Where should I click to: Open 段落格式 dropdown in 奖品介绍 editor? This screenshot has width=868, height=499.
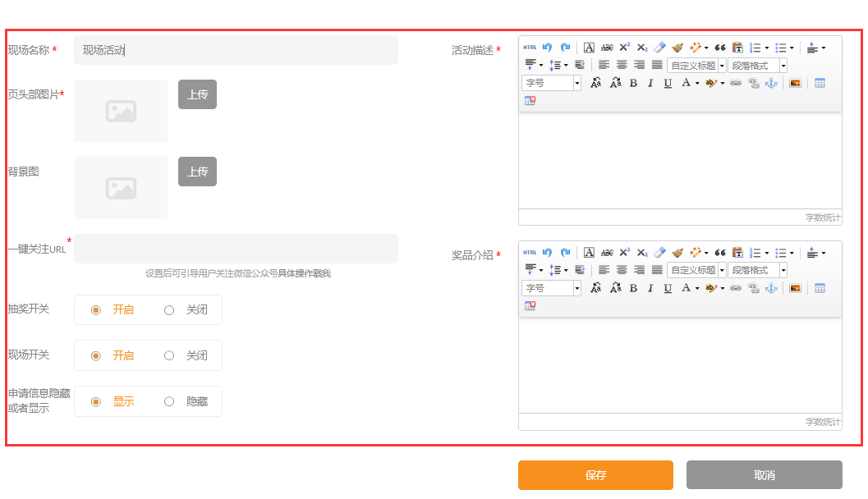click(x=757, y=271)
